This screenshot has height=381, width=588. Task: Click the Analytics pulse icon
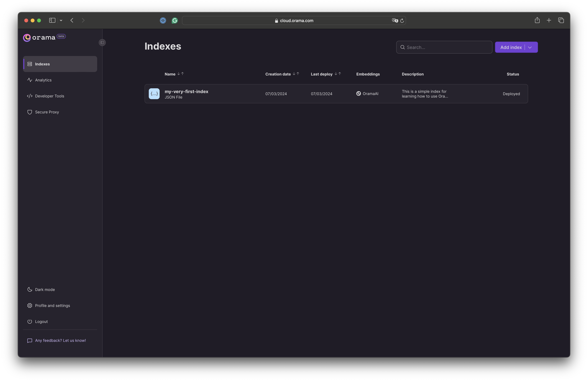point(30,80)
